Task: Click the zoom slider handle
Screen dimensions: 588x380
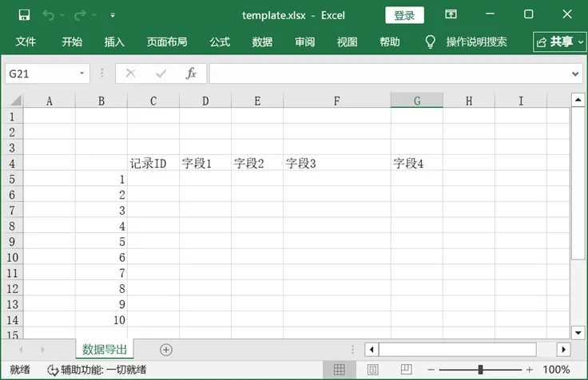Action: pyautogui.click(x=480, y=370)
